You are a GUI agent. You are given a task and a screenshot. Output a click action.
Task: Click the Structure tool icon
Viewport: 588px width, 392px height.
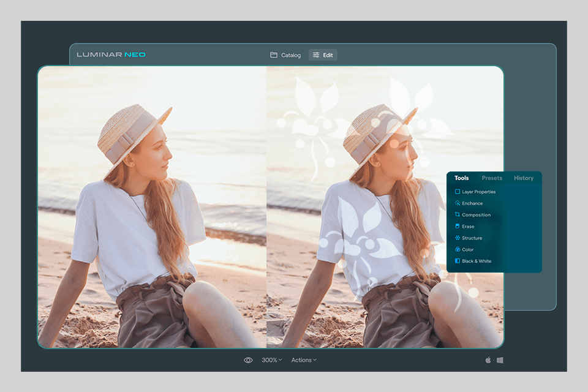[458, 238]
